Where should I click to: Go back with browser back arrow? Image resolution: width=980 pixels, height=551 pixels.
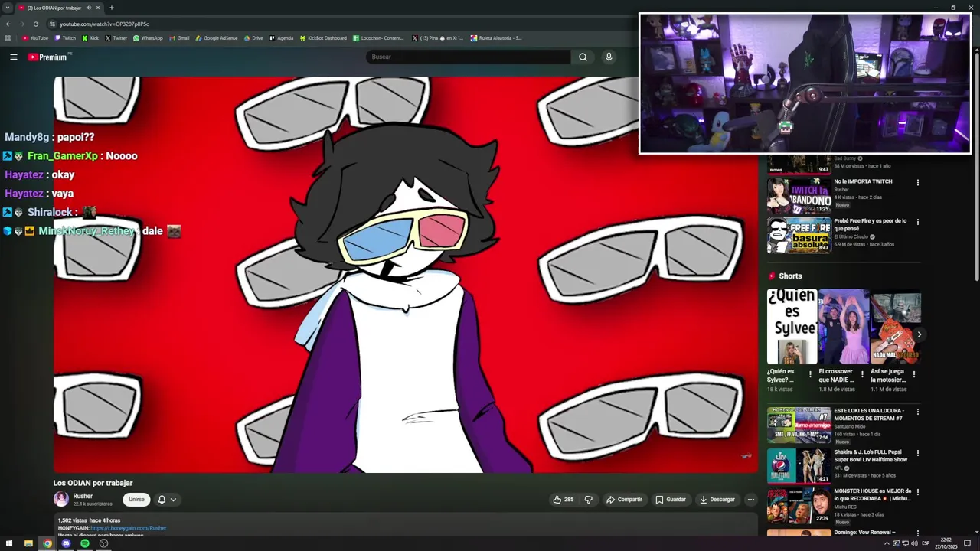(x=8, y=24)
